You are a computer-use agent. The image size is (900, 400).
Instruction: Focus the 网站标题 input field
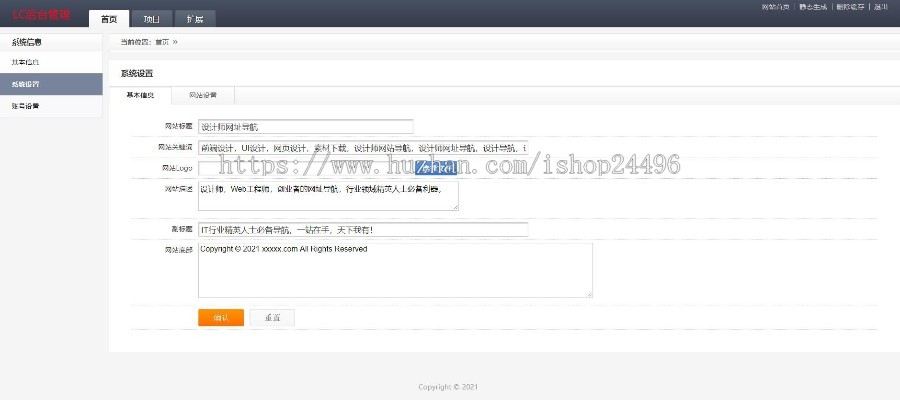305,127
